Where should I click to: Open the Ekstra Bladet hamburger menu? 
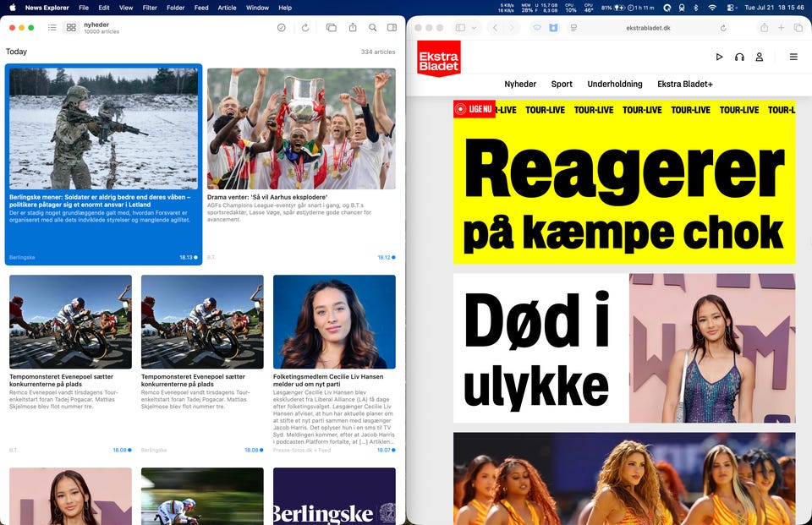(793, 57)
